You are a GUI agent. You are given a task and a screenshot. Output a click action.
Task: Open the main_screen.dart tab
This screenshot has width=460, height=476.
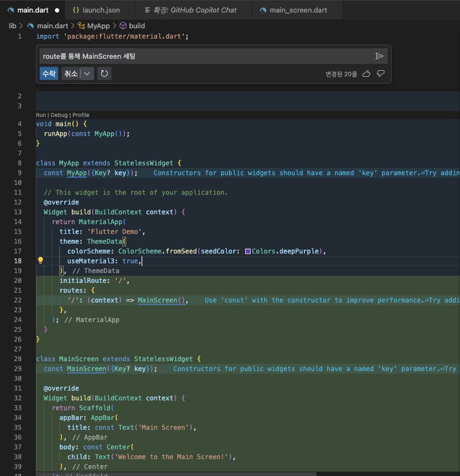[299, 10]
